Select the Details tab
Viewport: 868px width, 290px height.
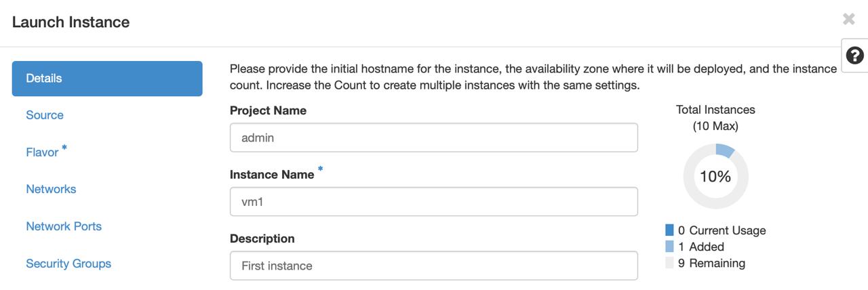pyautogui.click(x=107, y=79)
